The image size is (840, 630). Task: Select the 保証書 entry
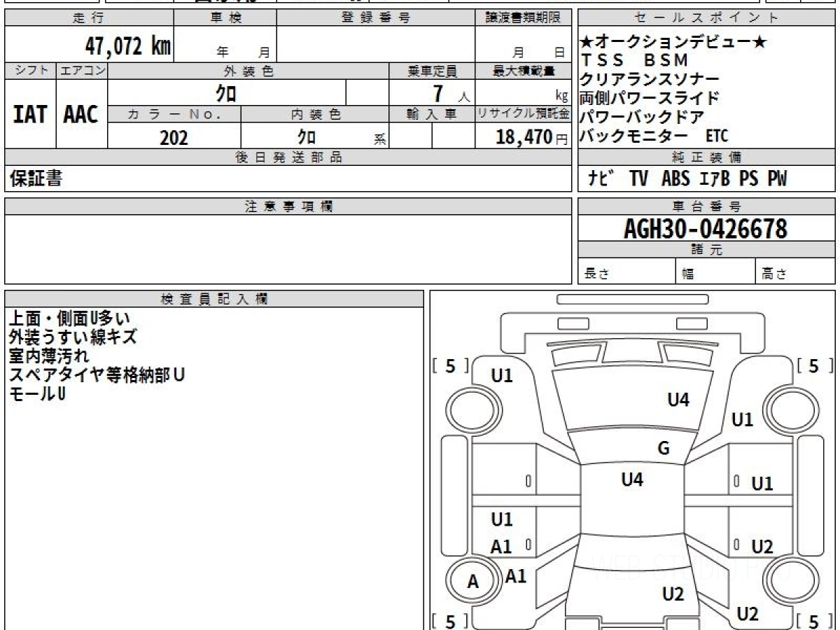tap(36, 178)
